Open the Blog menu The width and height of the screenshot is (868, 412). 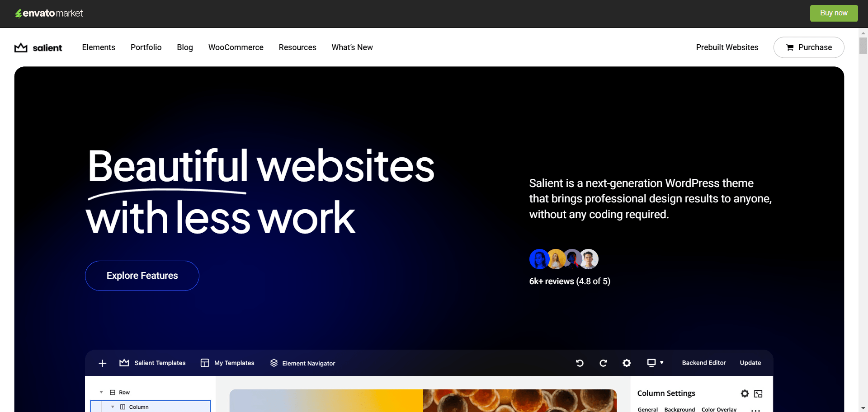pyautogui.click(x=185, y=47)
